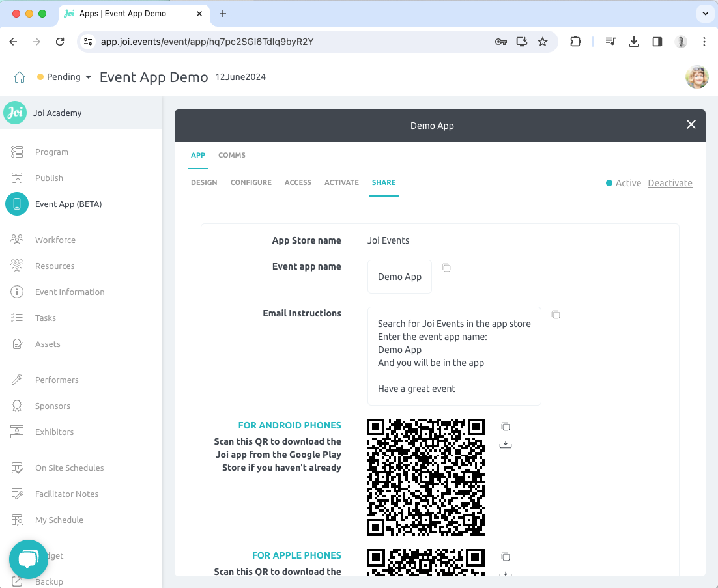Select Event App (BETA) phone icon
The height and width of the screenshot is (588, 718).
(x=17, y=204)
